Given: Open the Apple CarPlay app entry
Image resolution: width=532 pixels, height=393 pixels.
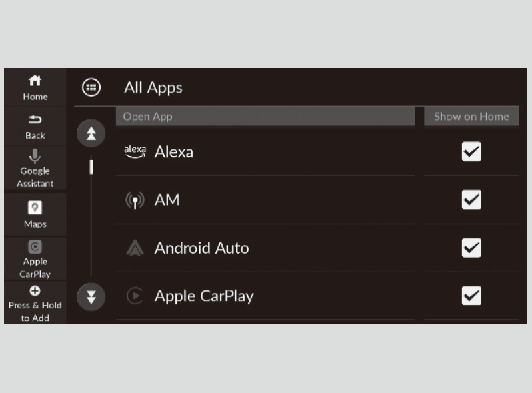Looking at the screenshot, I should click(204, 296).
